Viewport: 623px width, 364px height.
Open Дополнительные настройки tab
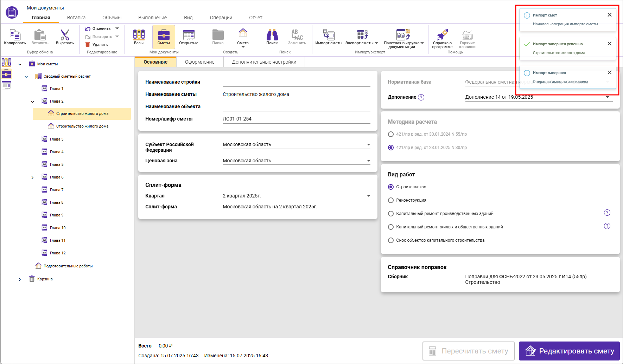click(264, 62)
